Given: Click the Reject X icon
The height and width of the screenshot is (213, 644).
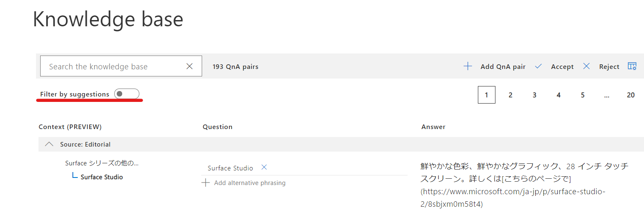Looking at the screenshot, I should click(586, 66).
